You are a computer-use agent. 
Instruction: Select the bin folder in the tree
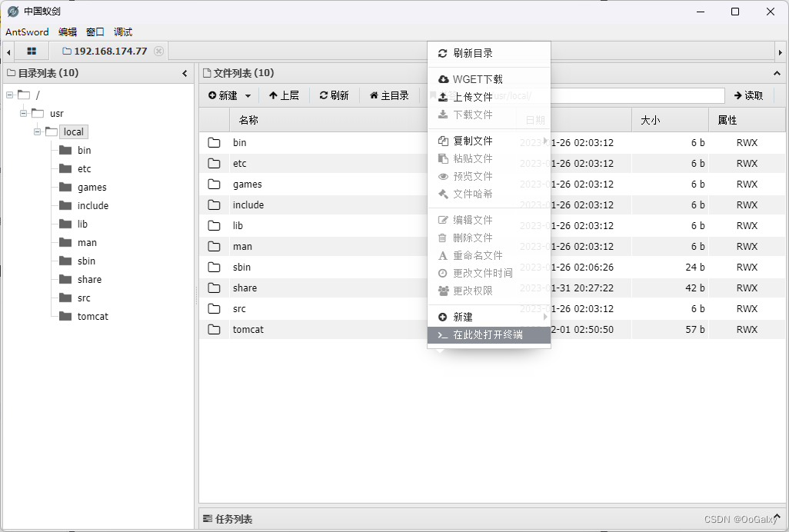point(84,151)
